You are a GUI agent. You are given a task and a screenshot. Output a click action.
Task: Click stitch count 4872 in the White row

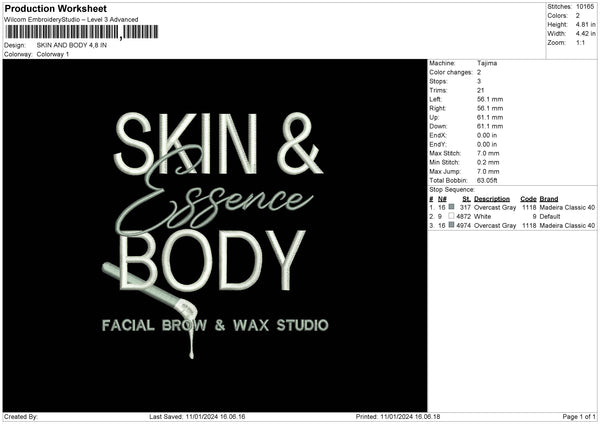tap(463, 216)
